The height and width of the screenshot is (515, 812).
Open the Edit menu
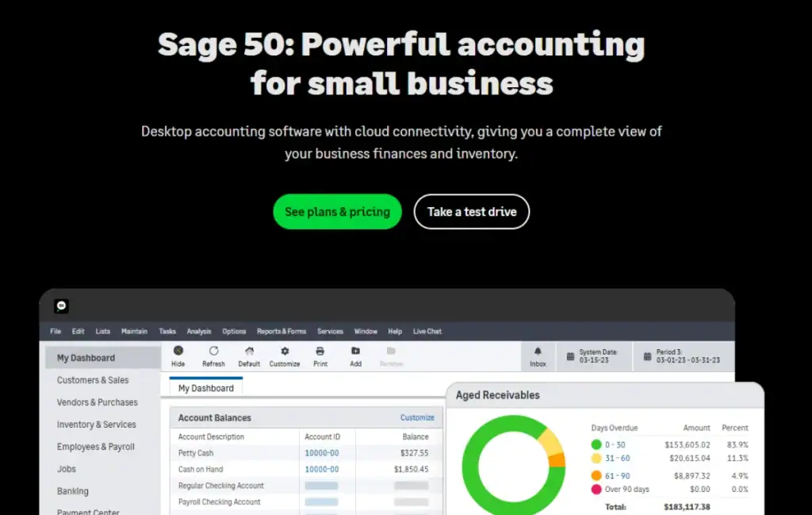[79, 331]
